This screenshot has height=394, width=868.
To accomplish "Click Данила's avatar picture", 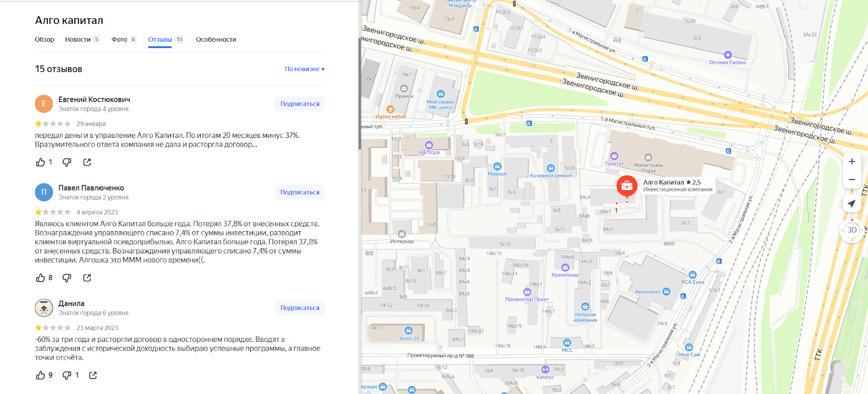I will 44,308.
